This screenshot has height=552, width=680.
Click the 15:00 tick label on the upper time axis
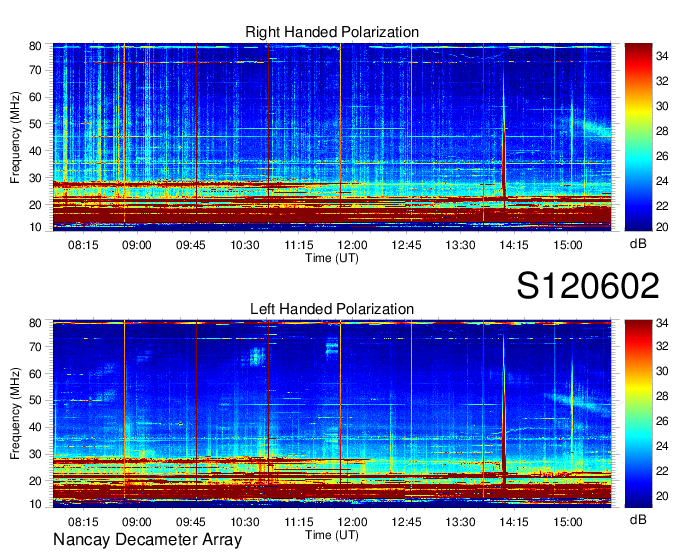(568, 245)
